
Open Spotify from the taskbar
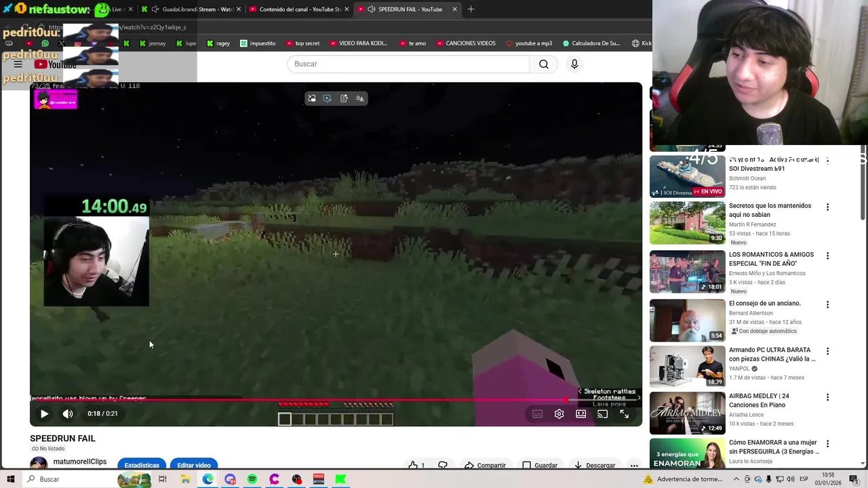pos(252,479)
